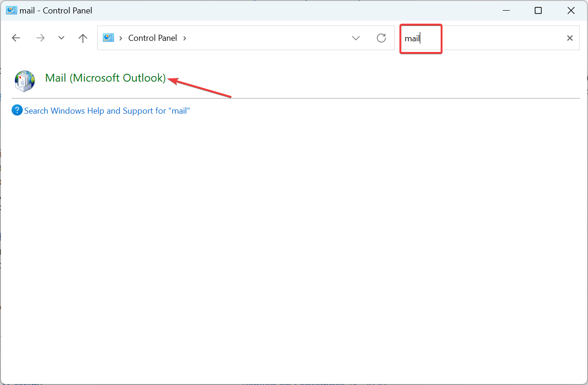
Task: Search Windows Help and Support for mail
Action: (107, 111)
